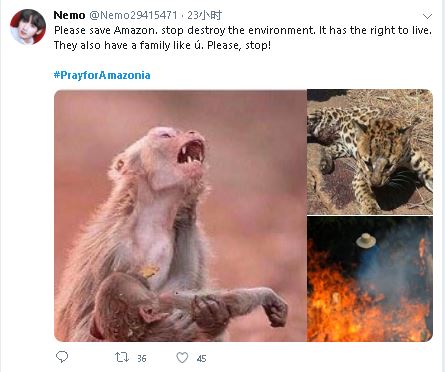Enlarge the screaming monkey photo
The width and height of the screenshot is (445, 372).
(180, 215)
